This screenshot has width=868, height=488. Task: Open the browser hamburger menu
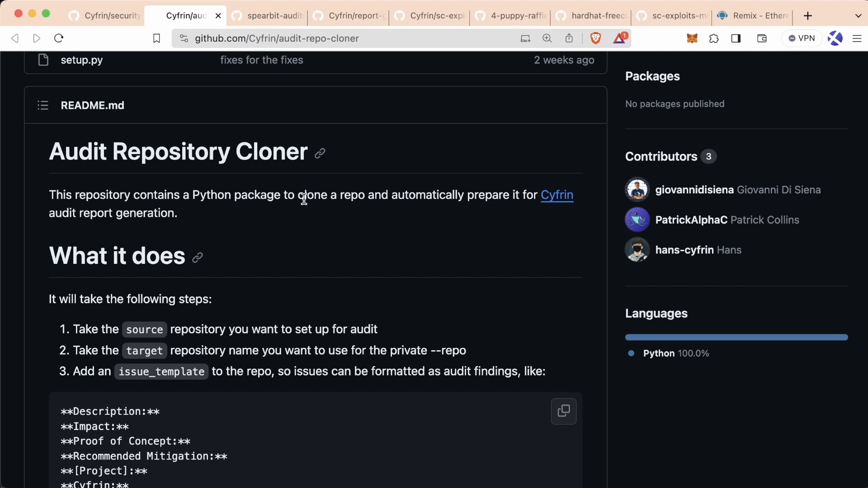tap(857, 38)
